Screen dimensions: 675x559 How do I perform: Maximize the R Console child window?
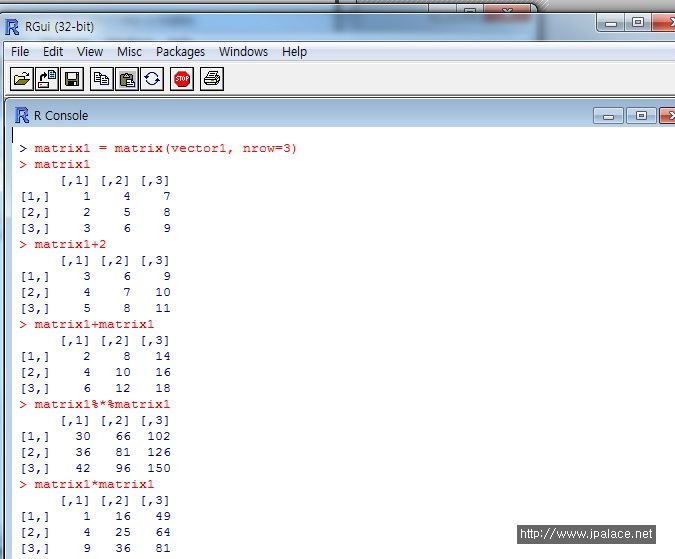tap(641, 116)
